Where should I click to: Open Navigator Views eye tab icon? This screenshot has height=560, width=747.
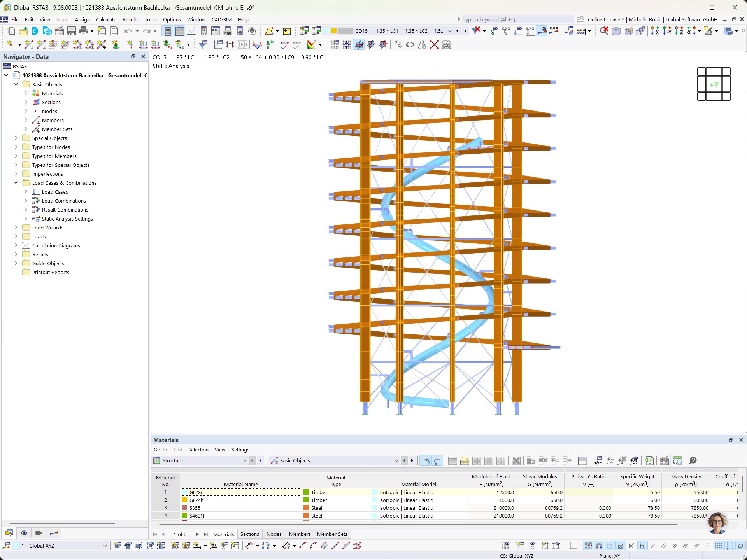pyautogui.click(x=24, y=533)
